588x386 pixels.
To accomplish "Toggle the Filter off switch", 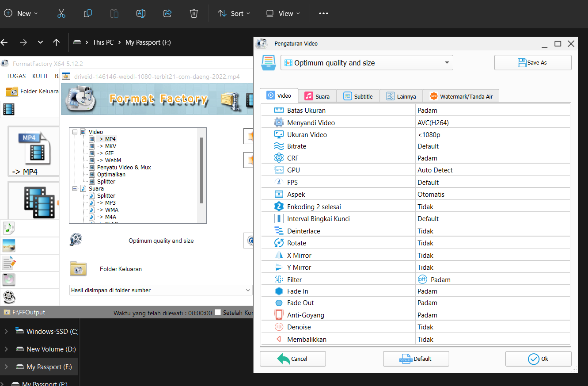I will pyautogui.click(x=422, y=279).
